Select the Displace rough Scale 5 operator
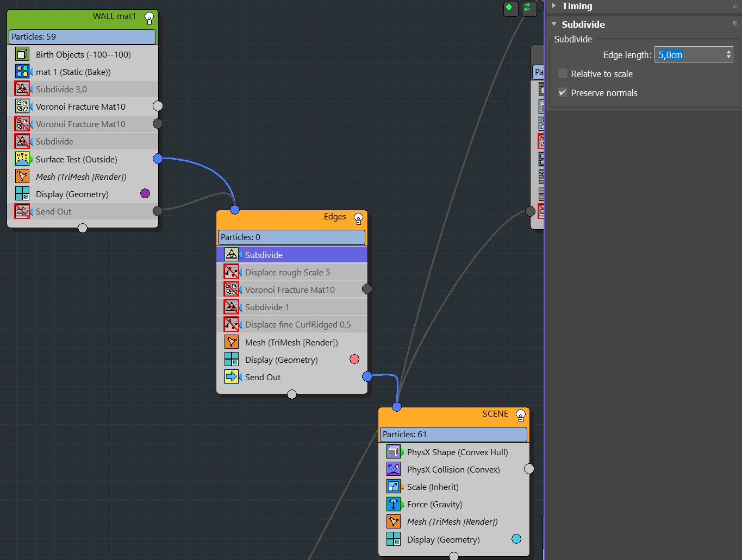This screenshot has height=560, width=742. coord(288,272)
